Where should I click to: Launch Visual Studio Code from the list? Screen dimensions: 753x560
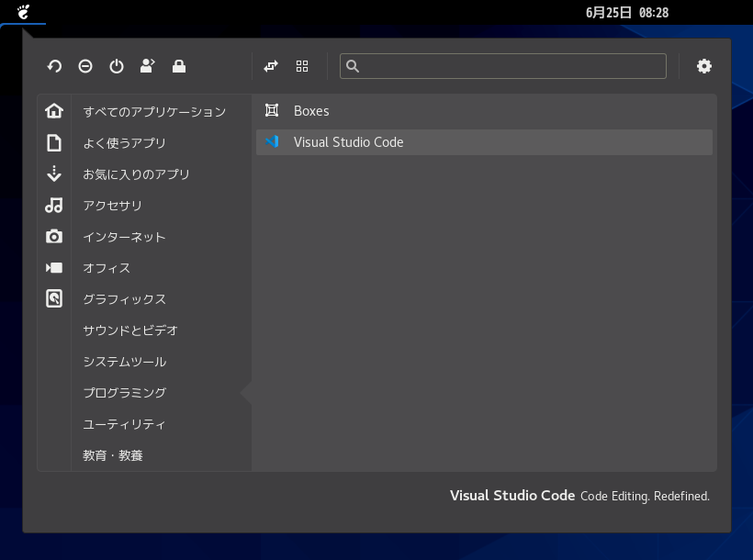(484, 142)
